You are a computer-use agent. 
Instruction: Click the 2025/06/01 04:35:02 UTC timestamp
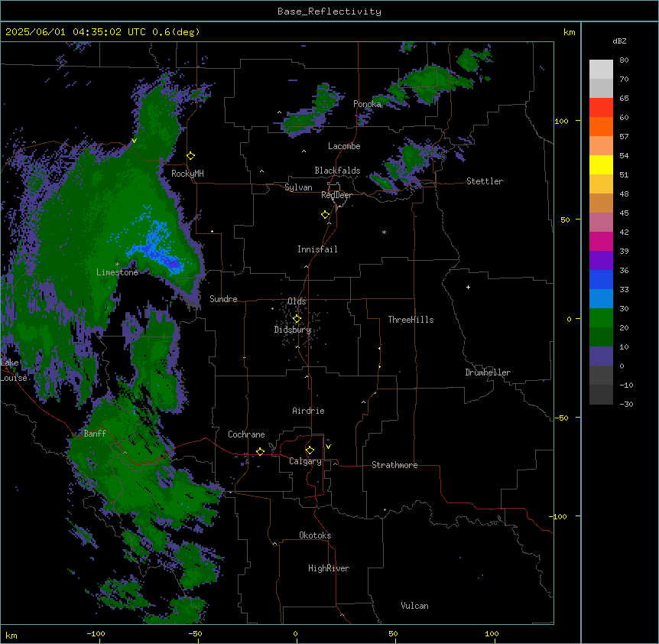click(x=76, y=32)
